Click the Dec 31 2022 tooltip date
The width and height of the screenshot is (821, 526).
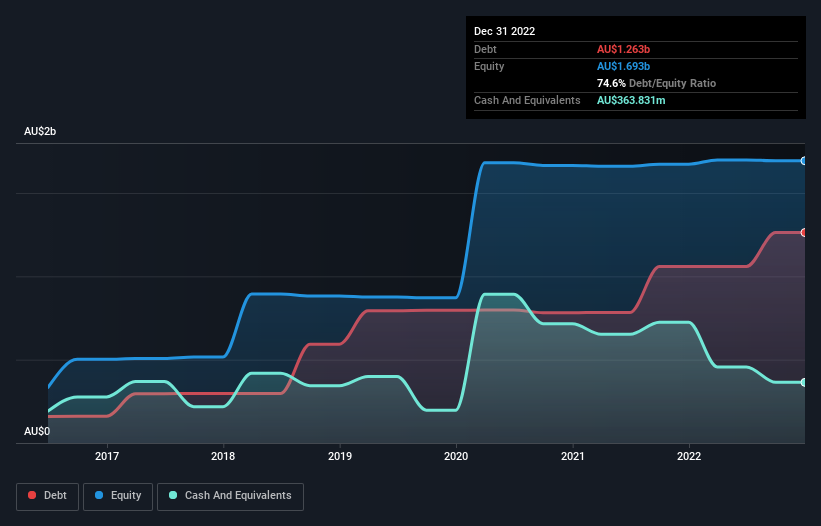tap(504, 31)
